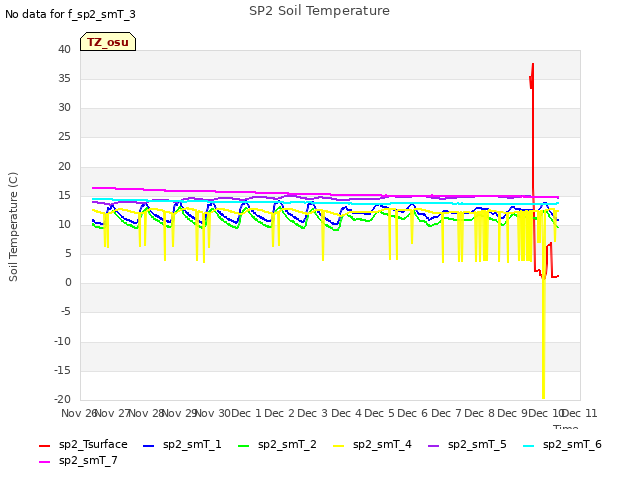Click the yellow sp2_smT_4 color marker
This screenshot has height=480, width=640.
338,446
